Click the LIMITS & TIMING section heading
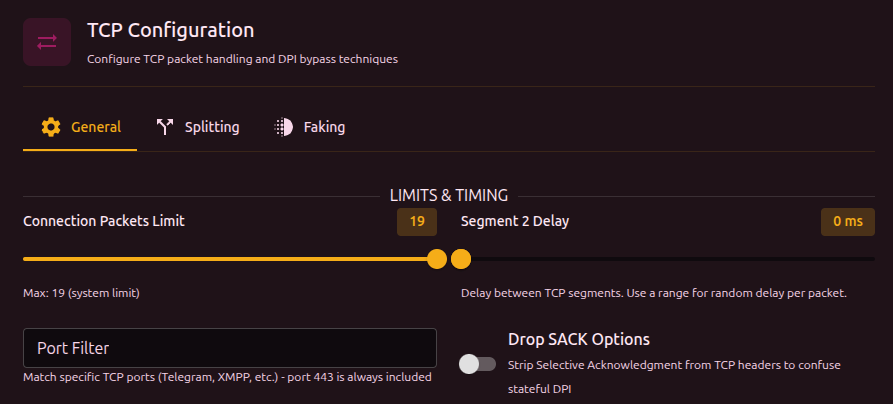Viewport: 893px width, 404px height. point(449,195)
